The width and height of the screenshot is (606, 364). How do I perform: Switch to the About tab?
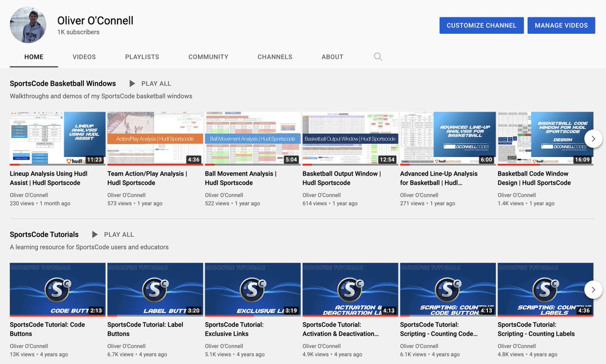point(332,57)
